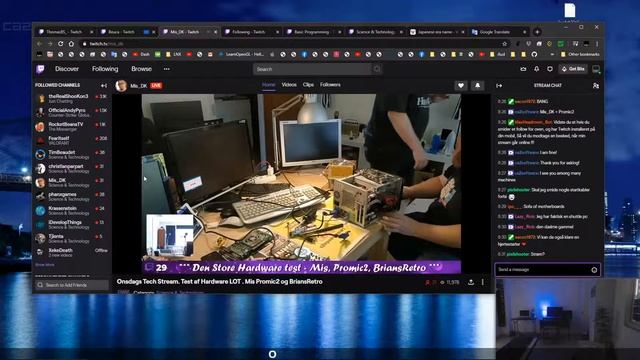640x360 pixels.
Task: Click the search magnifier button
Action: [x=377, y=69]
